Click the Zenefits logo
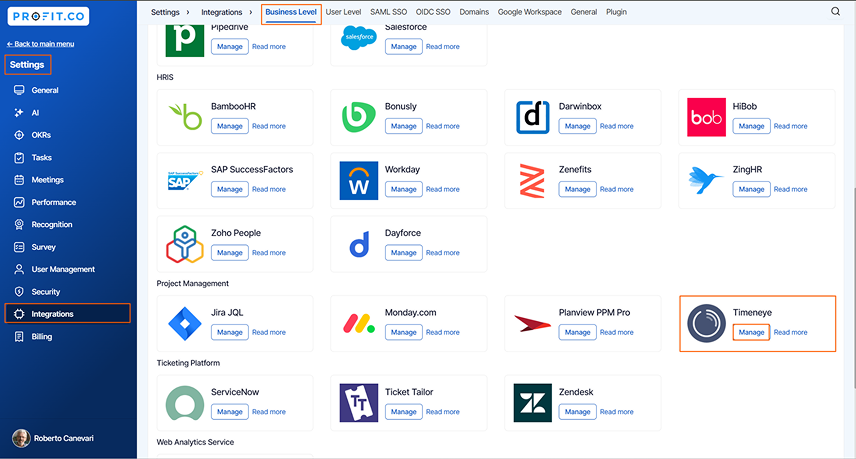The image size is (856, 459). (x=532, y=181)
